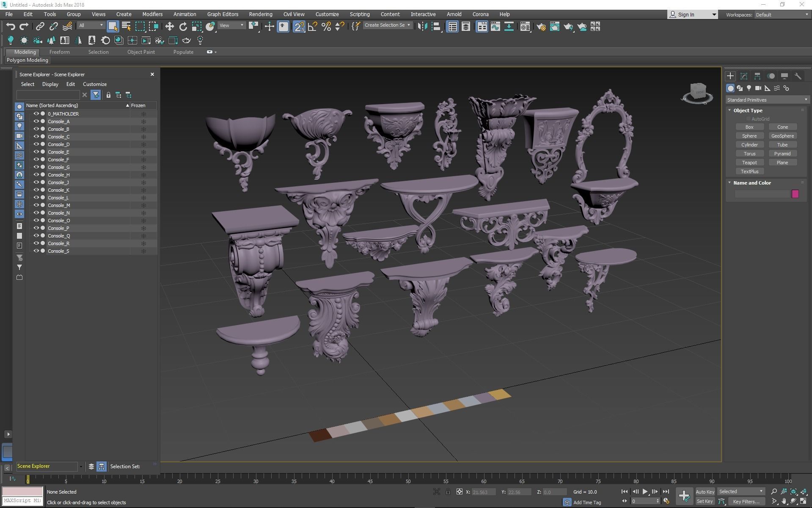Open the Scene Explorer Display menu
Screen dimensions: 812x508
click(x=50, y=84)
